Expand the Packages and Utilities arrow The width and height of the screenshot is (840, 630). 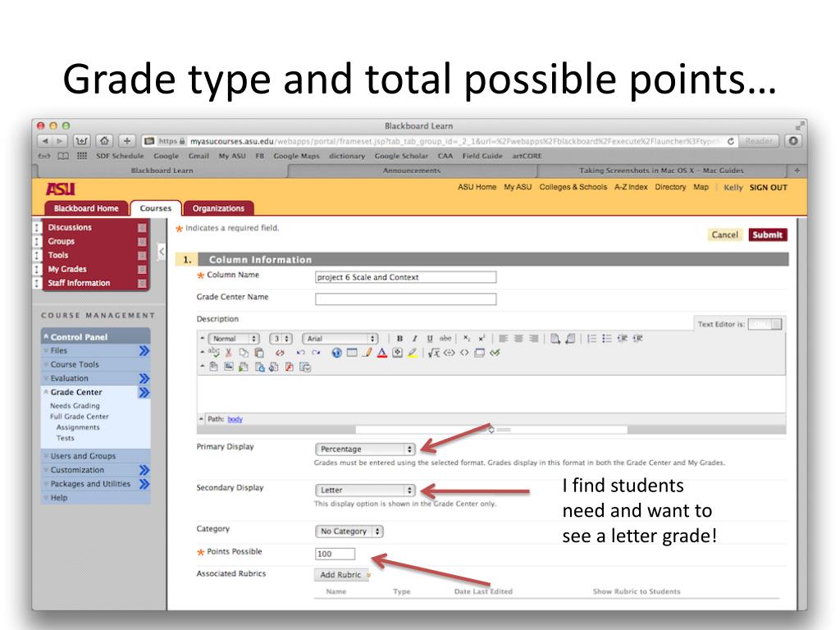point(144,484)
